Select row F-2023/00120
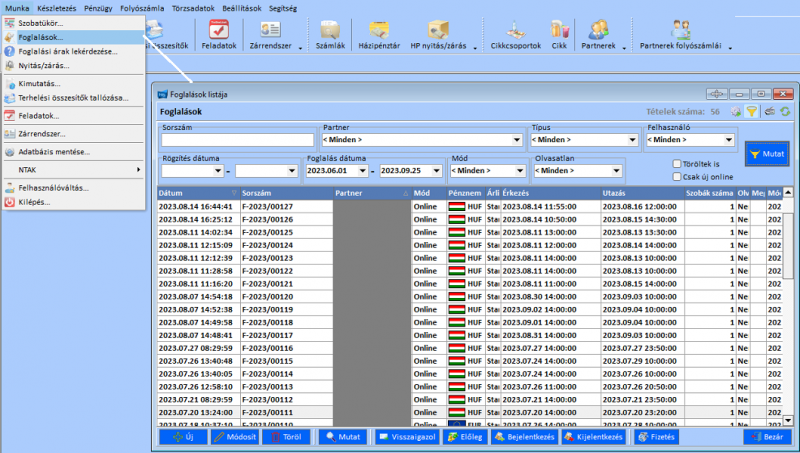Screen dimensions: 800x453 click(469, 296)
